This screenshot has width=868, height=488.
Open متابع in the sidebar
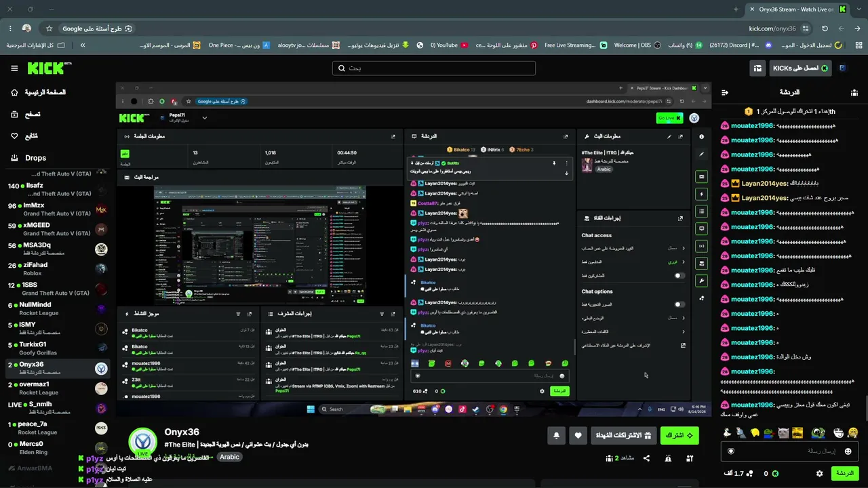point(24,136)
